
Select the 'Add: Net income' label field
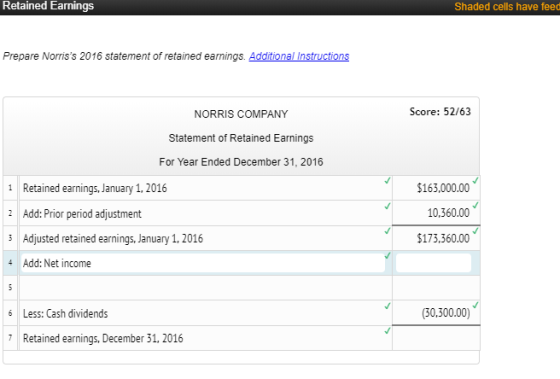pos(202,263)
